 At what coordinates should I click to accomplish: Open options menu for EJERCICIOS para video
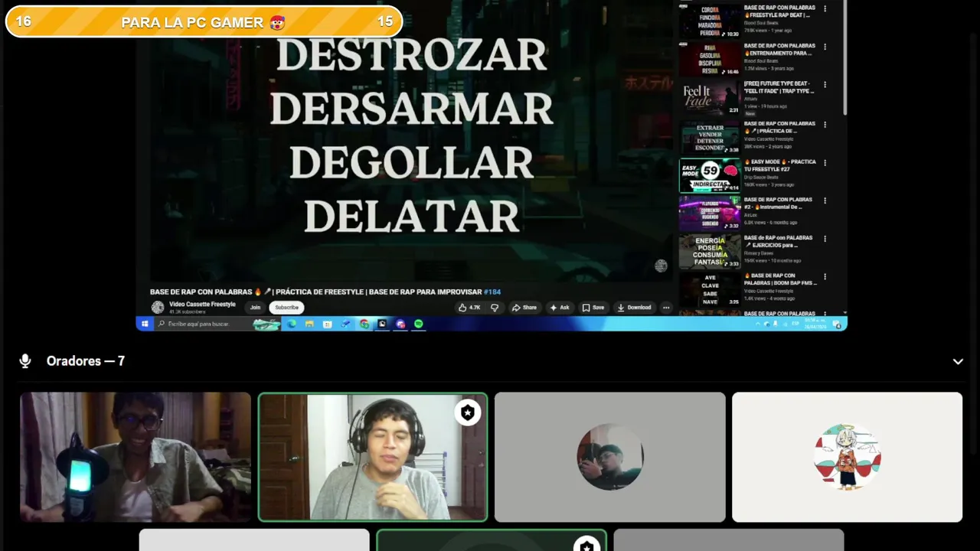pyautogui.click(x=825, y=239)
